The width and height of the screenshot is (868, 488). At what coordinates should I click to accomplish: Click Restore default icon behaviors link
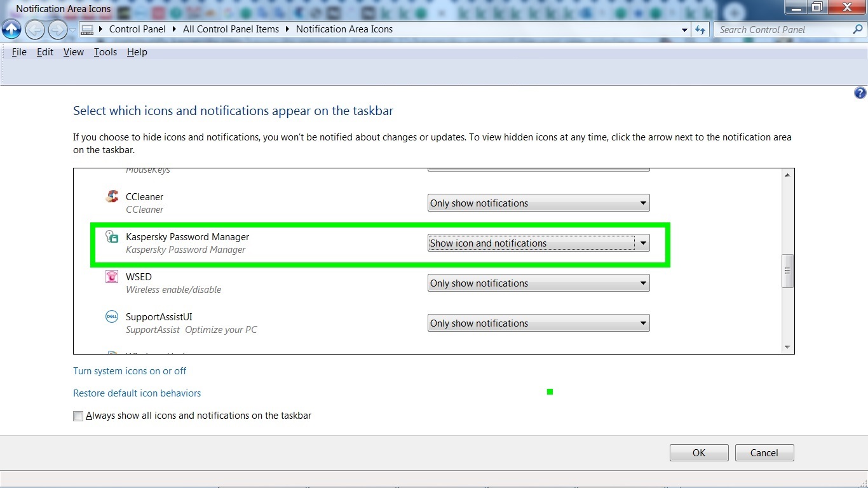point(137,393)
